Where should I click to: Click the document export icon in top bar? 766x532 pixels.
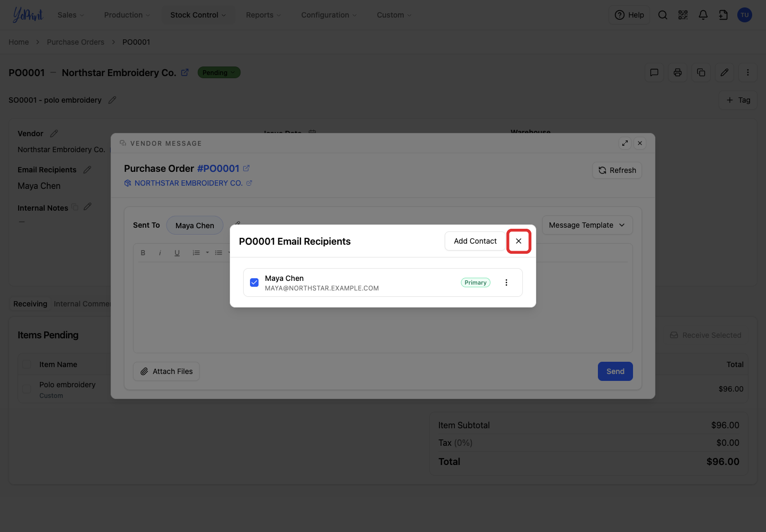click(723, 15)
